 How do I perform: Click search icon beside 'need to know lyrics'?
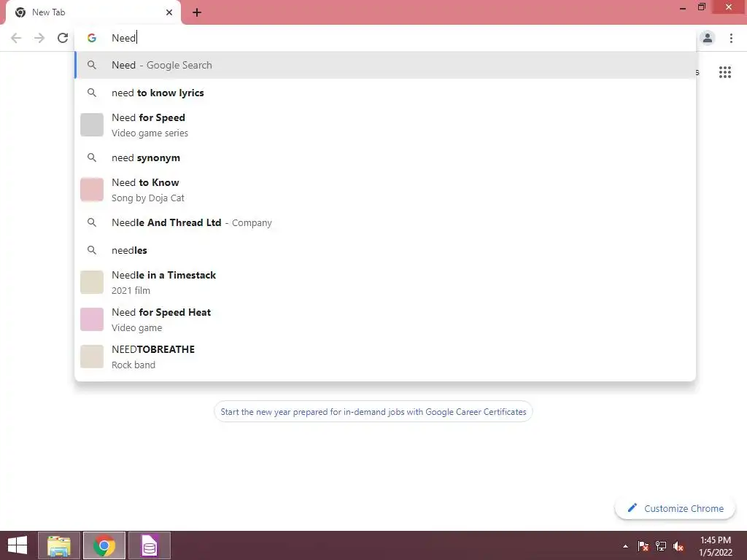(x=92, y=93)
